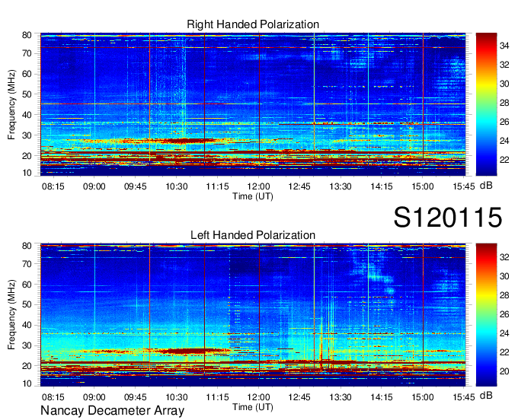Click 15:45 time tick in Left Handed plot
This screenshot has height=420, width=518.
(464, 397)
